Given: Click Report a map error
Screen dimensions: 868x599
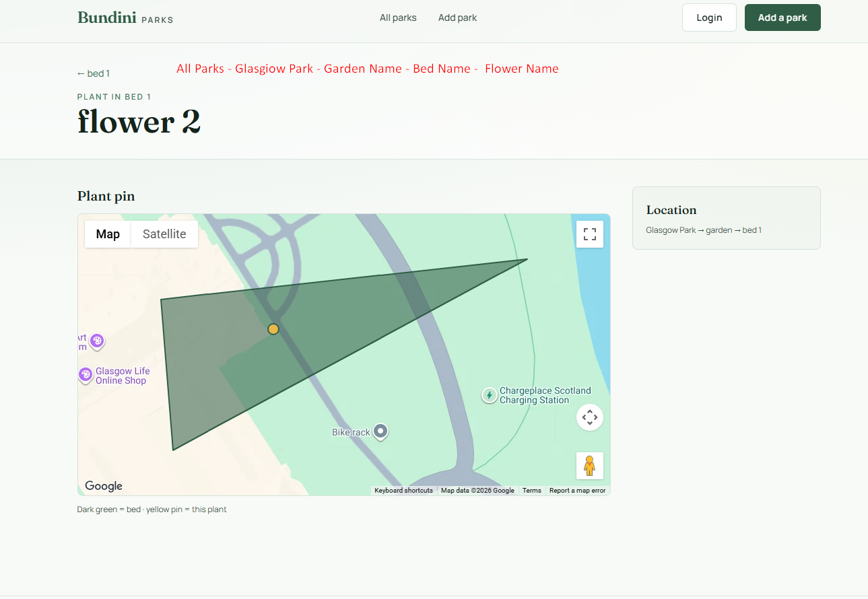Looking at the screenshot, I should tap(577, 491).
